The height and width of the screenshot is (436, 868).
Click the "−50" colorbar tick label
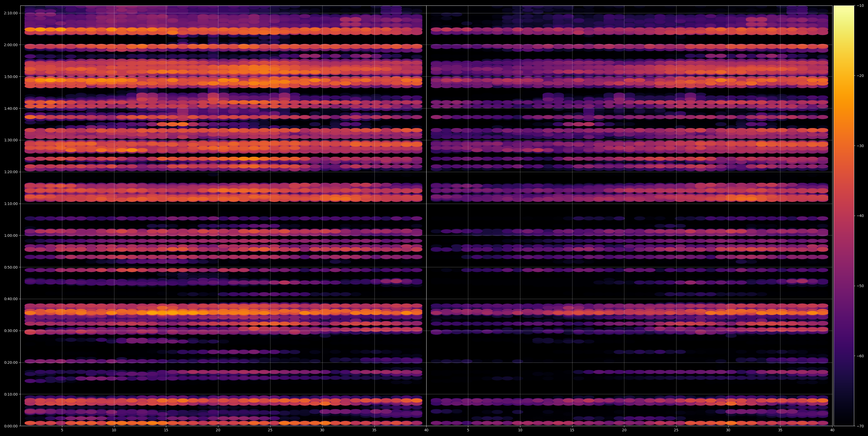click(x=860, y=286)
